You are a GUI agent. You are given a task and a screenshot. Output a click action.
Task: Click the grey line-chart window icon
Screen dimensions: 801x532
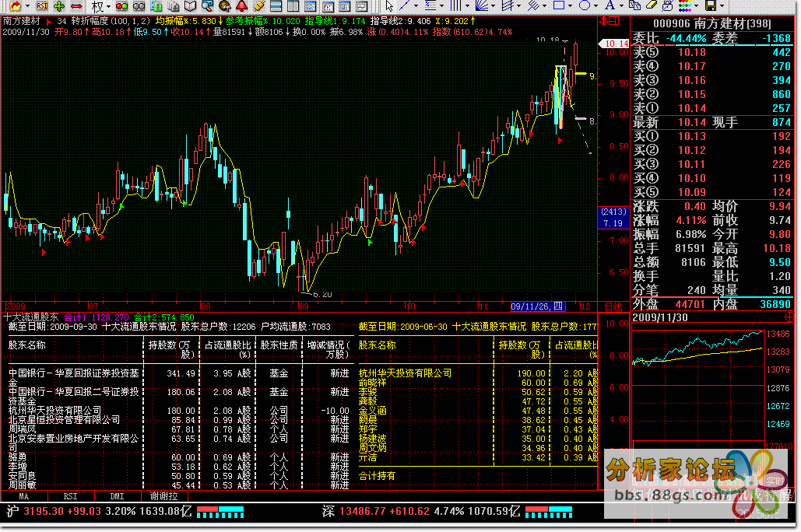coord(362,7)
